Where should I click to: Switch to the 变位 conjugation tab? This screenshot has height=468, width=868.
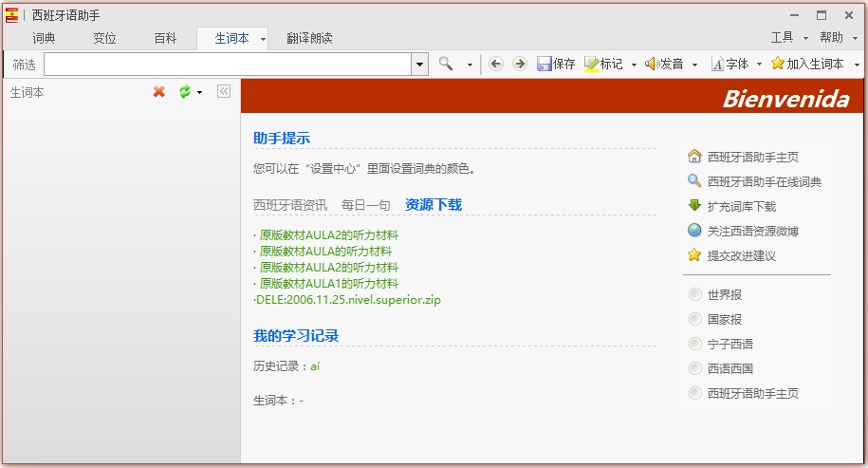tap(104, 38)
